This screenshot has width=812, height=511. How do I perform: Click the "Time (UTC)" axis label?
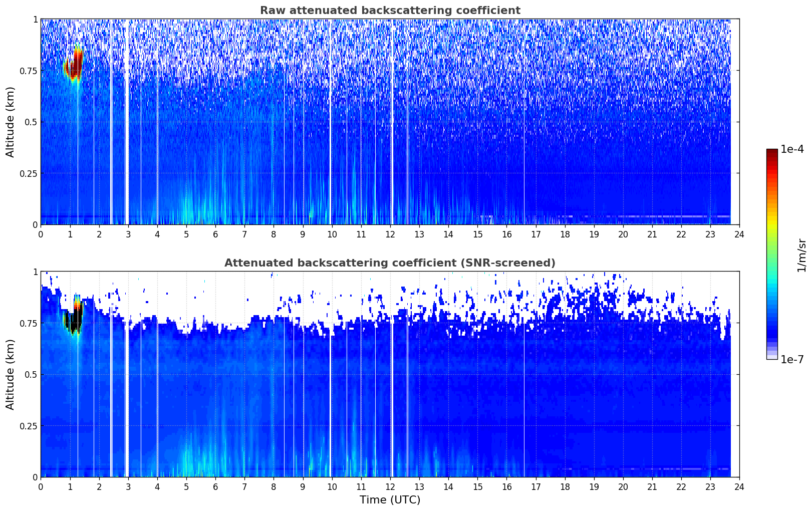tap(390, 500)
